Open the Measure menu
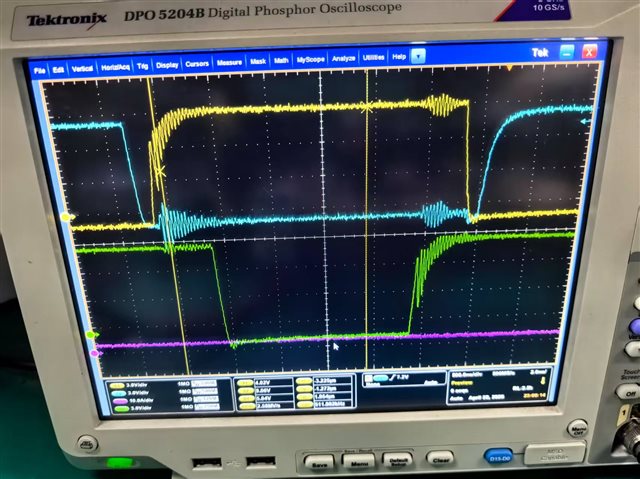The width and height of the screenshot is (640, 479). [229, 62]
